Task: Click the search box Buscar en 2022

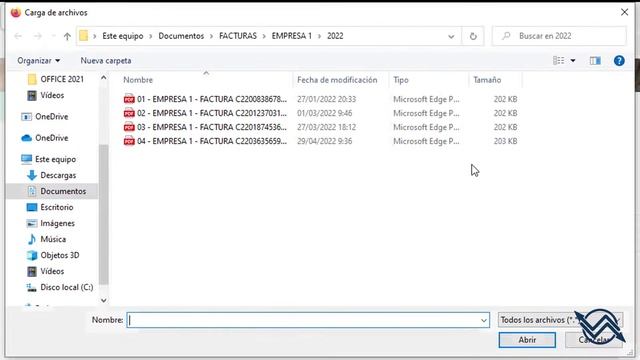Action: pyautogui.click(x=560, y=36)
